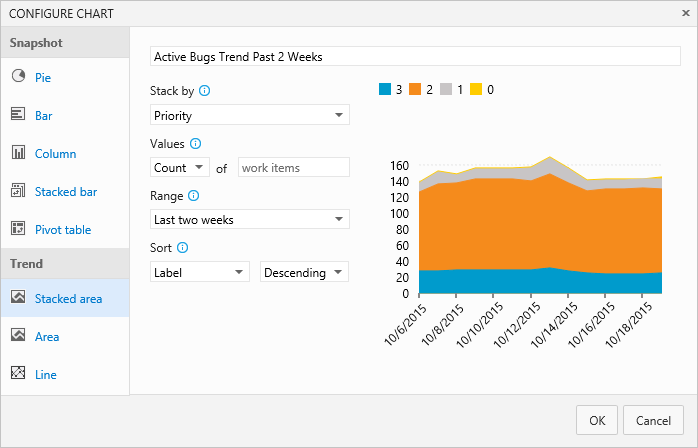
Task: Choose the Bar chart type
Action: click(44, 116)
